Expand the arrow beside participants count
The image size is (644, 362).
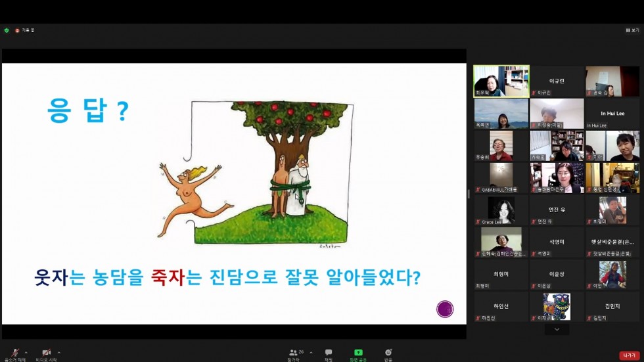311,352
